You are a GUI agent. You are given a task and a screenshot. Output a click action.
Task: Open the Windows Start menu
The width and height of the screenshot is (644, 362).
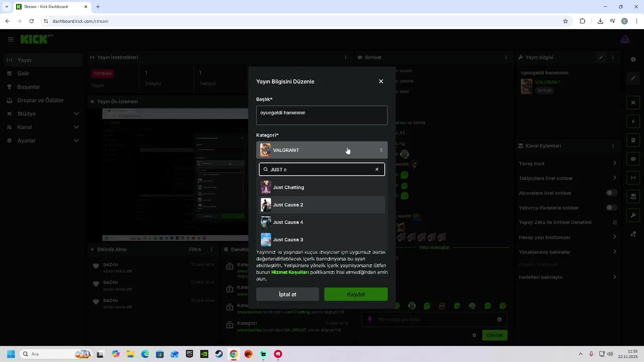(11, 354)
